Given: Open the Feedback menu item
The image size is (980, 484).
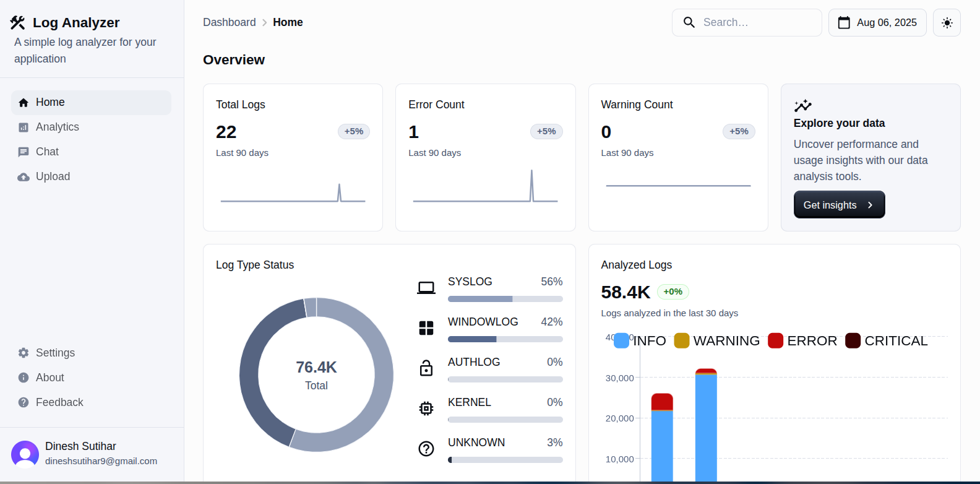Looking at the screenshot, I should [91, 402].
